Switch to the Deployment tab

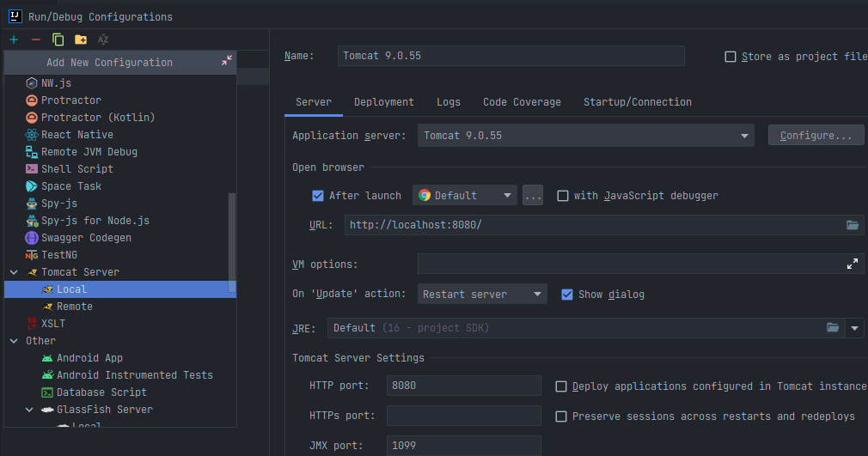point(383,102)
